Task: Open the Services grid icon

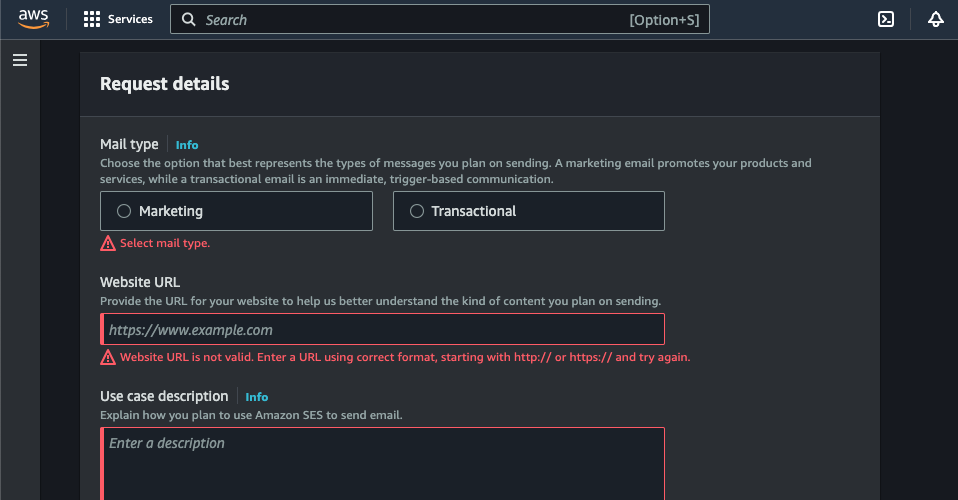Action: 92,19
